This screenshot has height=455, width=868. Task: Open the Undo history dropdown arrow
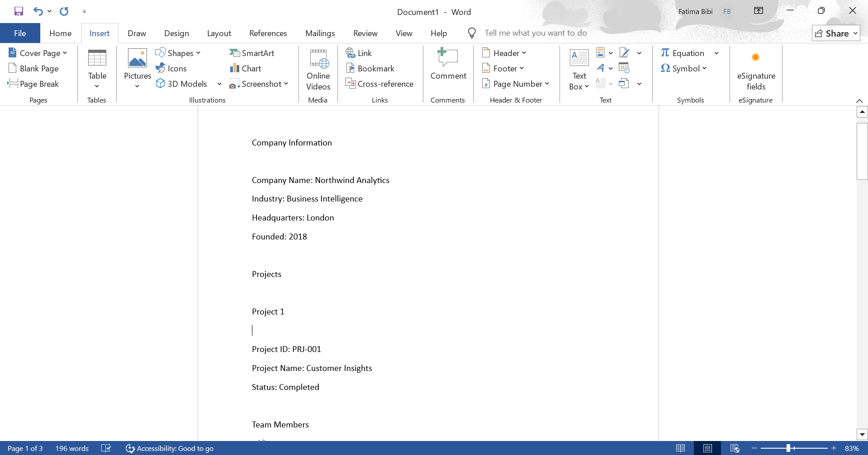[49, 11]
